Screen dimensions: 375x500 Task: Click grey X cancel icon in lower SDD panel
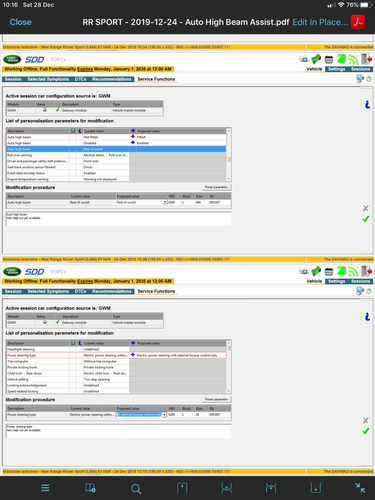[x=366, y=420]
